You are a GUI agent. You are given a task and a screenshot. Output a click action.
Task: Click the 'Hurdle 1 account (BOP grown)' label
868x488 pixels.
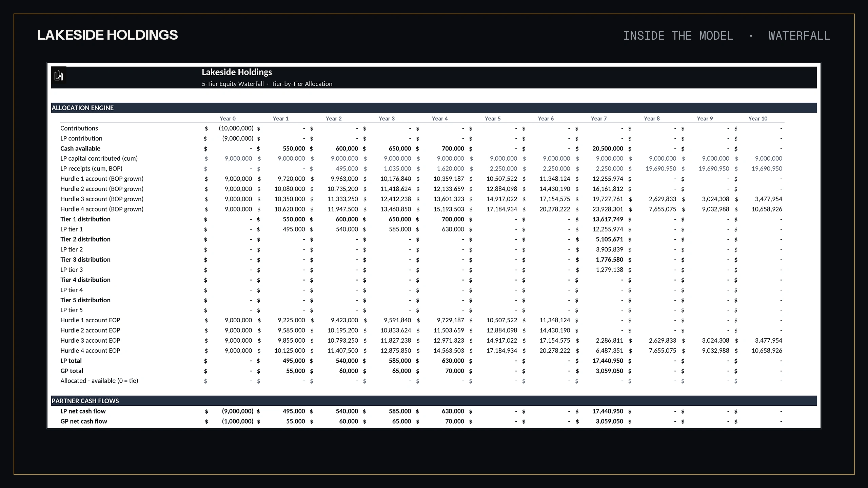click(x=102, y=179)
